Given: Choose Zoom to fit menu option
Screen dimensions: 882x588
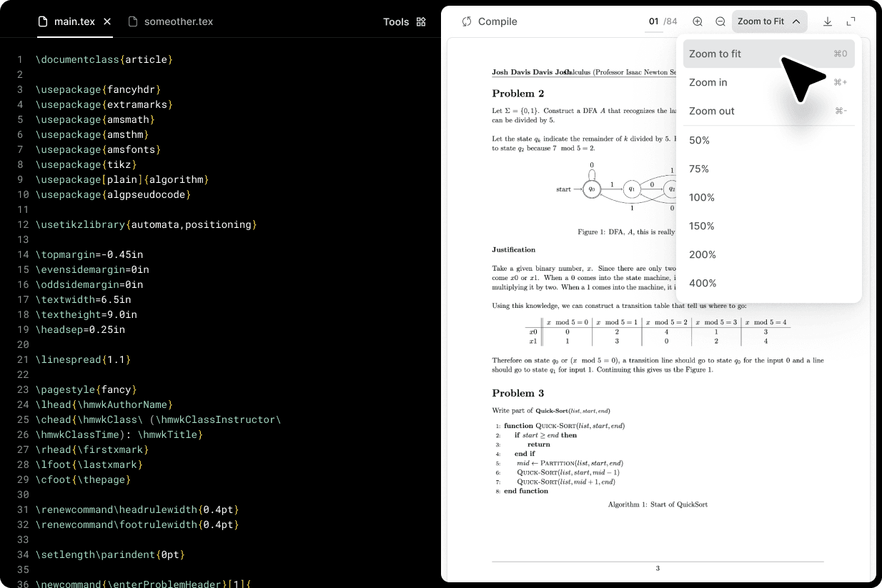Looking at the screenshot, I should [x=768, y=54].
